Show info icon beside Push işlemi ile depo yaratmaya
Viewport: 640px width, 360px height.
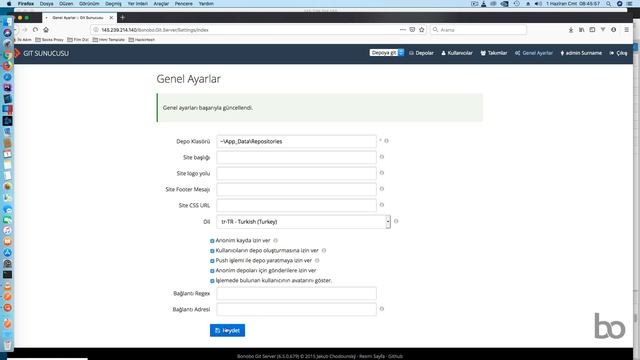(317, 260)
